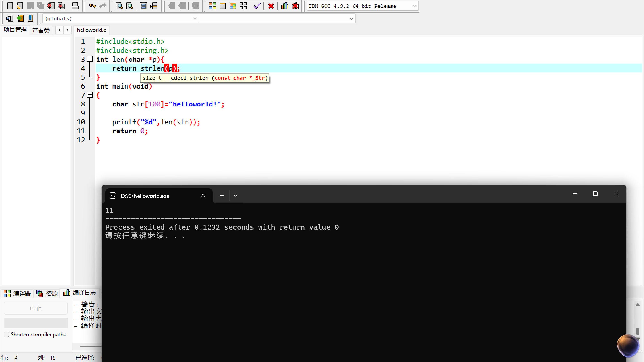This screenshot has height=362, width=644.
Task: Undo the last edit via toolbar
Action: click(93, 6)
